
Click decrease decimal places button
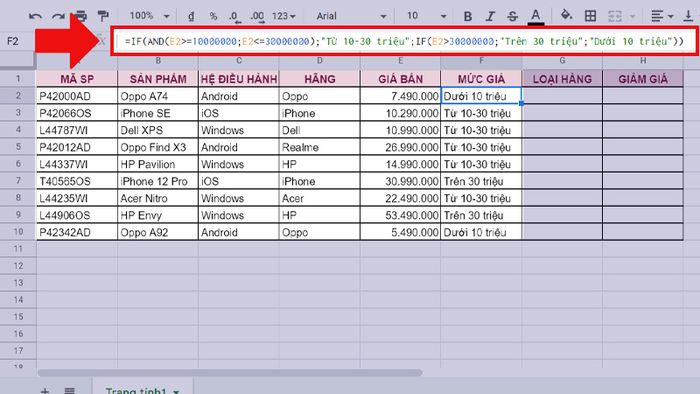234,17
